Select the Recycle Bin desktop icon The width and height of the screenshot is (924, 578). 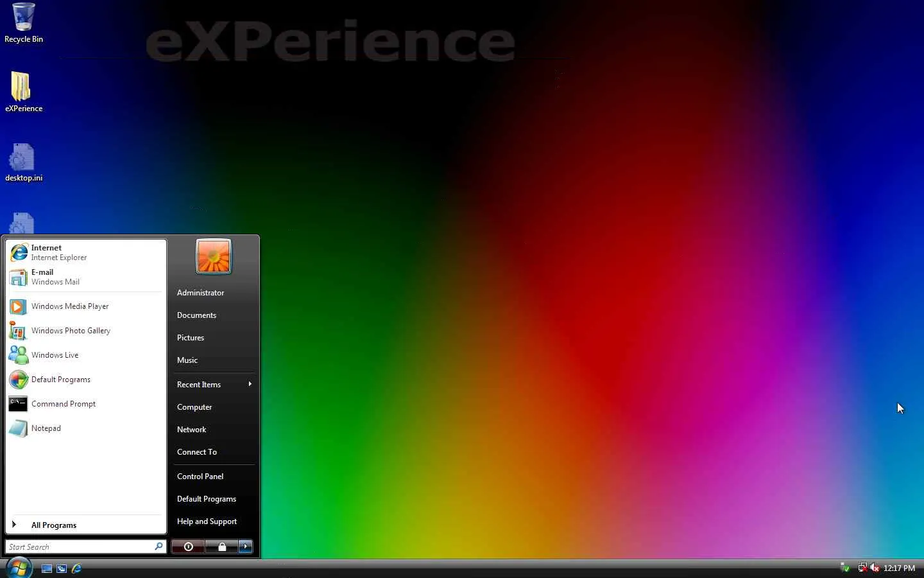coord(24,23)
